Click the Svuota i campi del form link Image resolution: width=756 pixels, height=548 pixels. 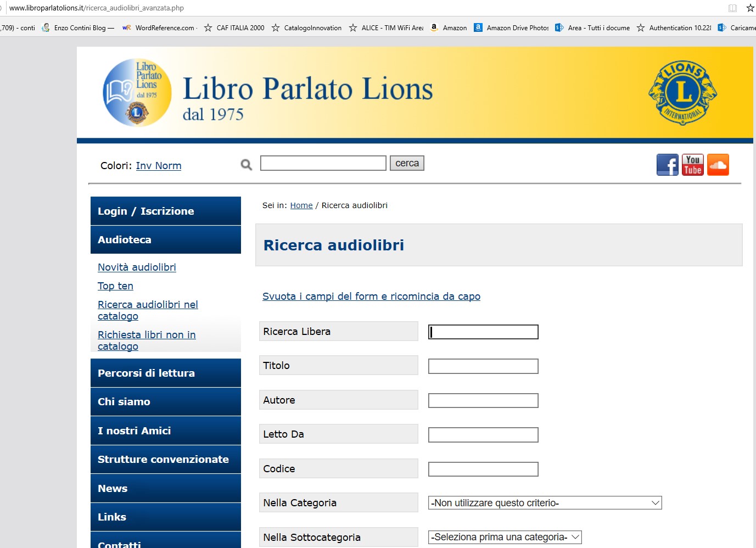(371, 297)
